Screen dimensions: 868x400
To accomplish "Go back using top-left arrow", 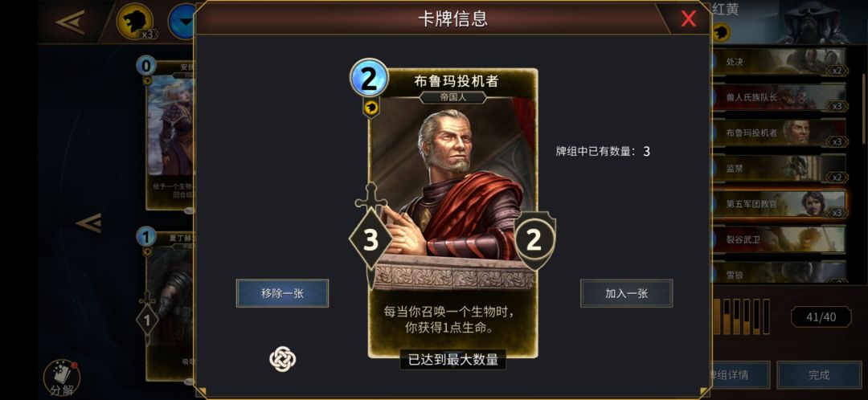I will pos(70,22).
